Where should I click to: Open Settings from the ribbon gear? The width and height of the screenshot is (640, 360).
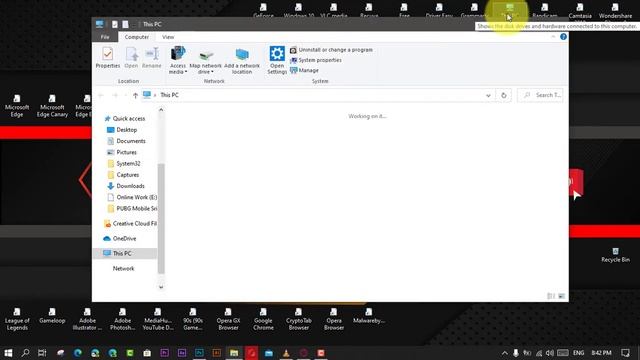(x=277, y=60)
